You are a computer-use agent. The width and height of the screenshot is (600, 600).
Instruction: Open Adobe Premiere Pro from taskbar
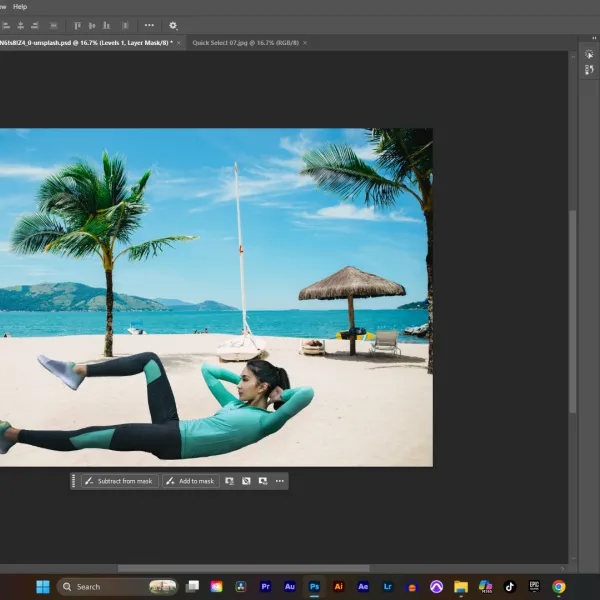coord(265,587)
